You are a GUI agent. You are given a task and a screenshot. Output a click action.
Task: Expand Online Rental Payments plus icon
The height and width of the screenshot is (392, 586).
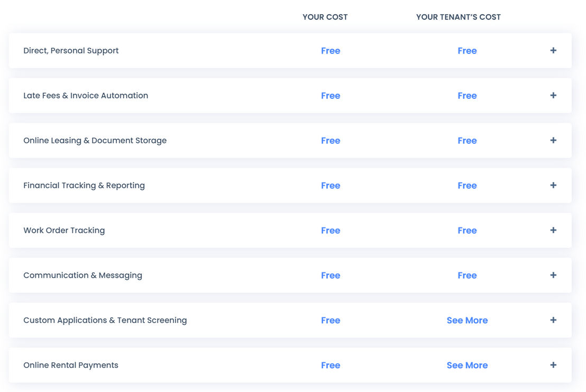[553, 364]
